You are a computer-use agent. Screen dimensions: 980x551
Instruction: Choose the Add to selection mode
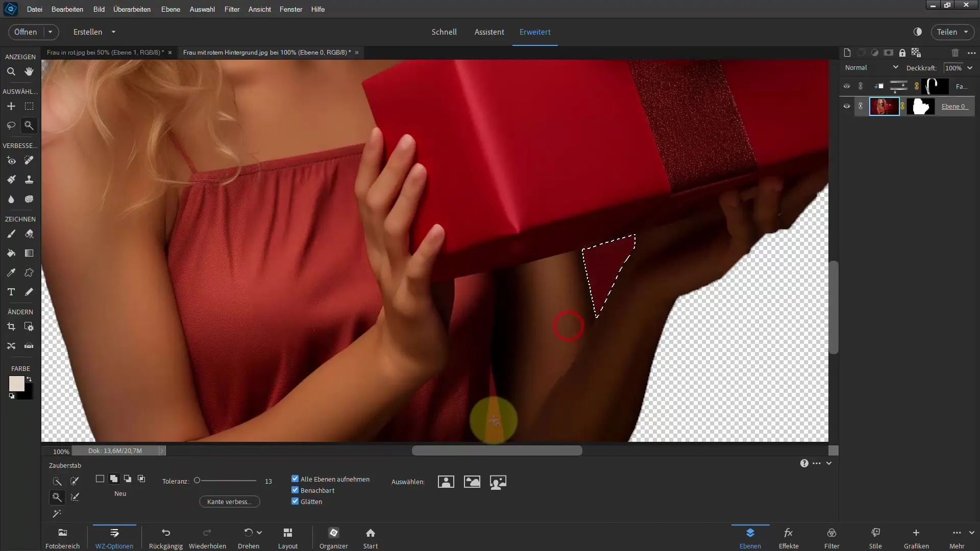click(x=114, y=479)
